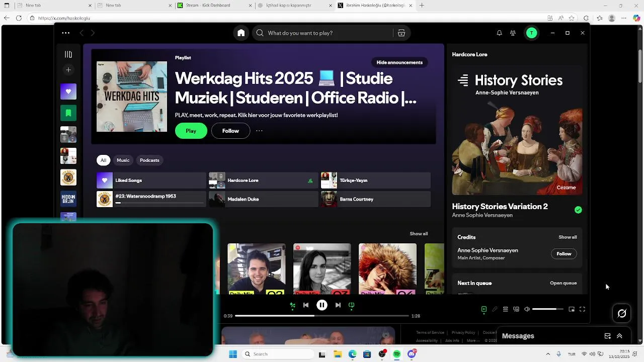Open Friend Activity icon

[513, 33]
